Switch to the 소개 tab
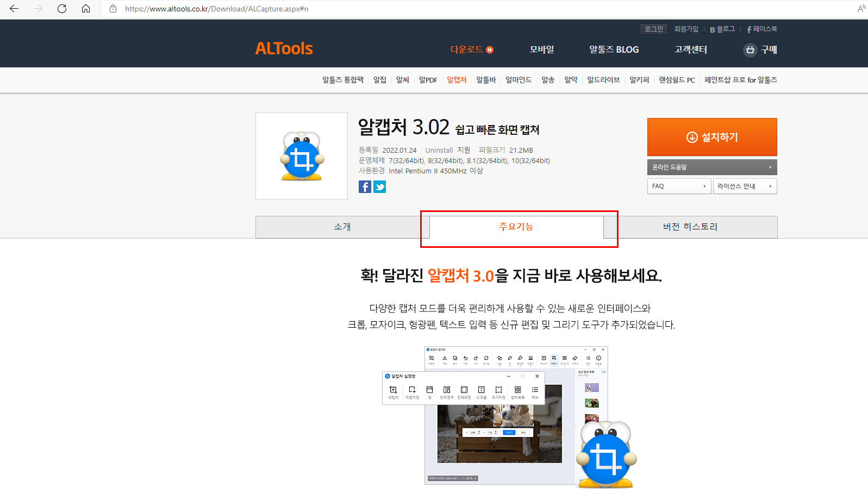The image size is (868, 499). pos(342,227)
